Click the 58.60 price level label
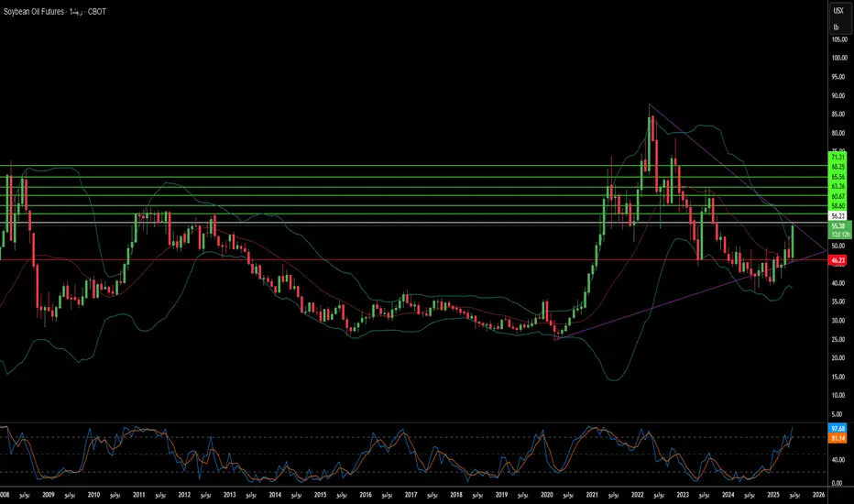Screen dimensions: 854x504 click(838, 206)
